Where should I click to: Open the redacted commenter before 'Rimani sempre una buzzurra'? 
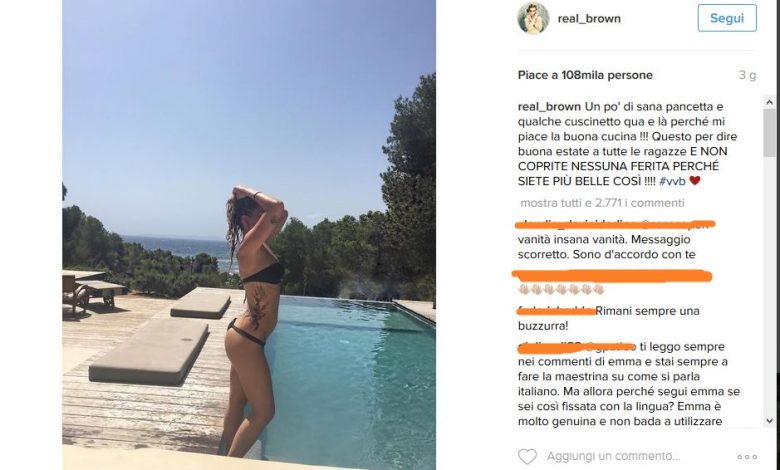click(556, 311)
